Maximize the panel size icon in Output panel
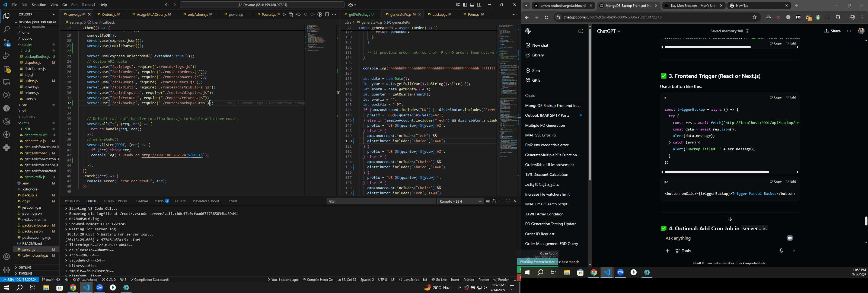 coord(508,201)
